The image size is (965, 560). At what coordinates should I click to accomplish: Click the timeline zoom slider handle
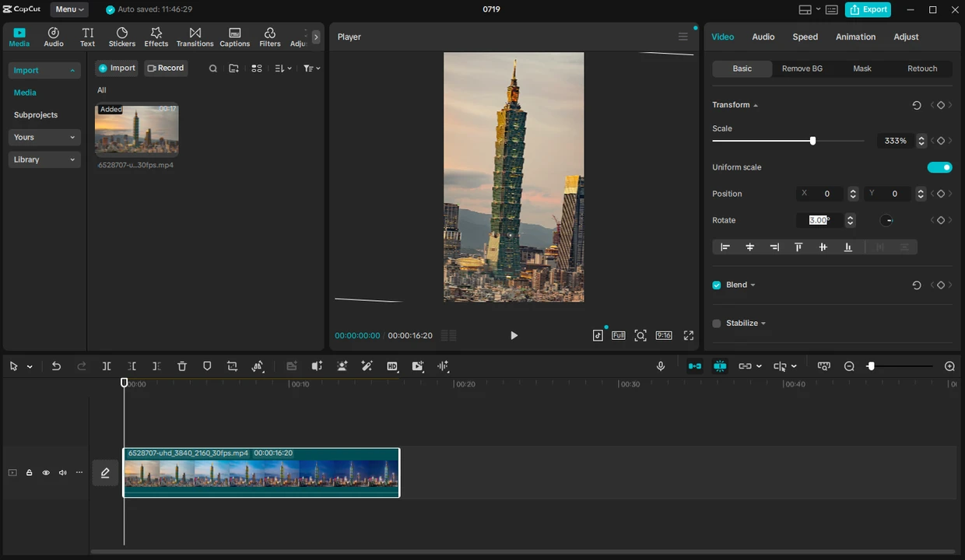871,366
